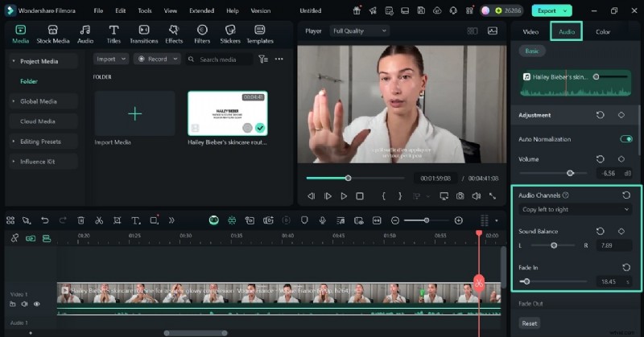Click the player volume speaker icon
This screenshot has width=644, height=337.
coord(477,196)
